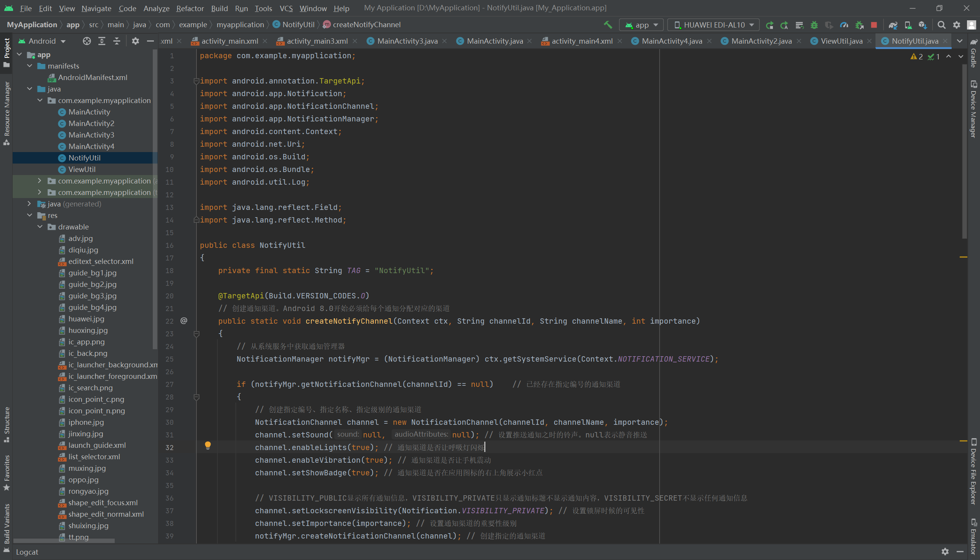The width and height of the screenshot is (980, 560).
Task: Open the Refactor menu
Action: (190, 8)
